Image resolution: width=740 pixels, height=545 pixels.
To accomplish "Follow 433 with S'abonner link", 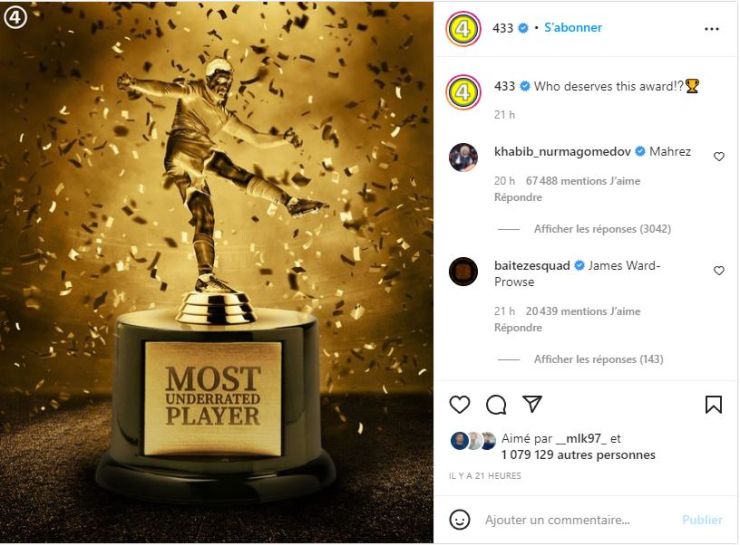I will tap(573, 27).
